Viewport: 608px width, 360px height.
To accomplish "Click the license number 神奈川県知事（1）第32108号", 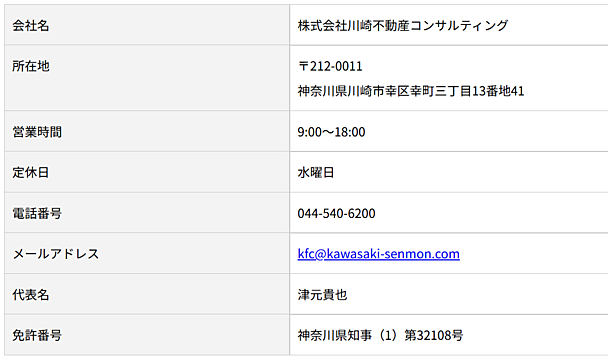I will pyautogui.click(x=380, y=335).
